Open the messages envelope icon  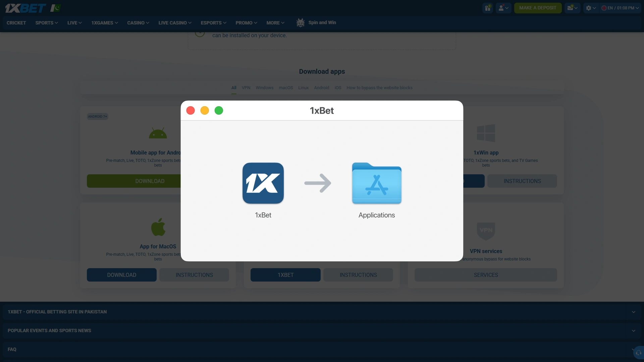pyautogui.click(x=572, y=8)
